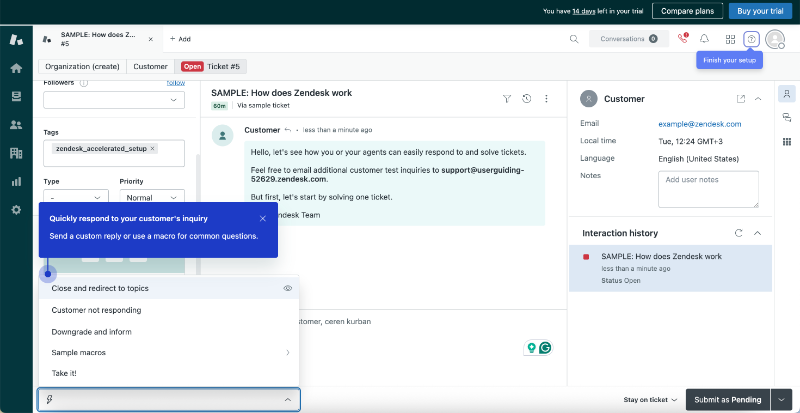The width and height of the screenshot is (800, 413).
Task: Open SAMPLE ticket in Interaction history
Action: 670,268
